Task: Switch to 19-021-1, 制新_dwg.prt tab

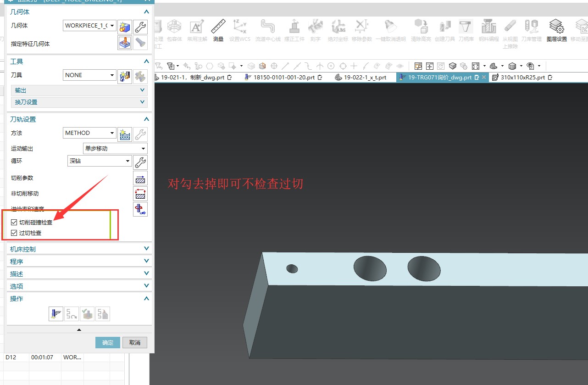Action: 194,78
